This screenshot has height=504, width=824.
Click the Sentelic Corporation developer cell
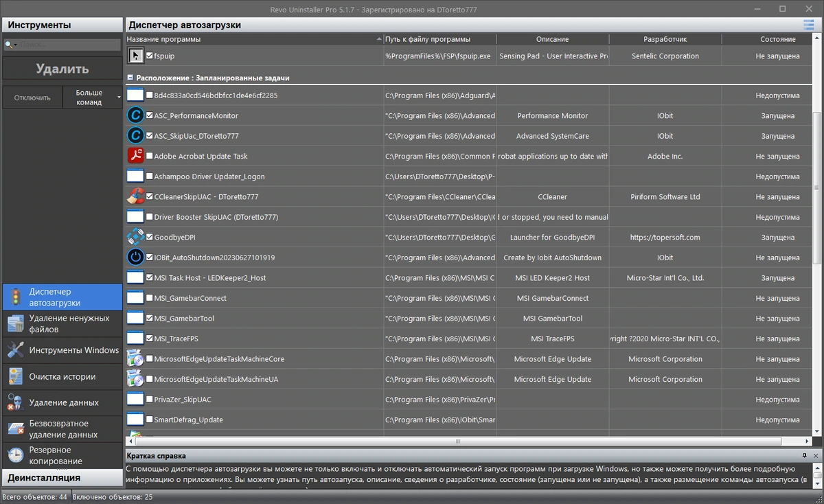tap(665, 56)
